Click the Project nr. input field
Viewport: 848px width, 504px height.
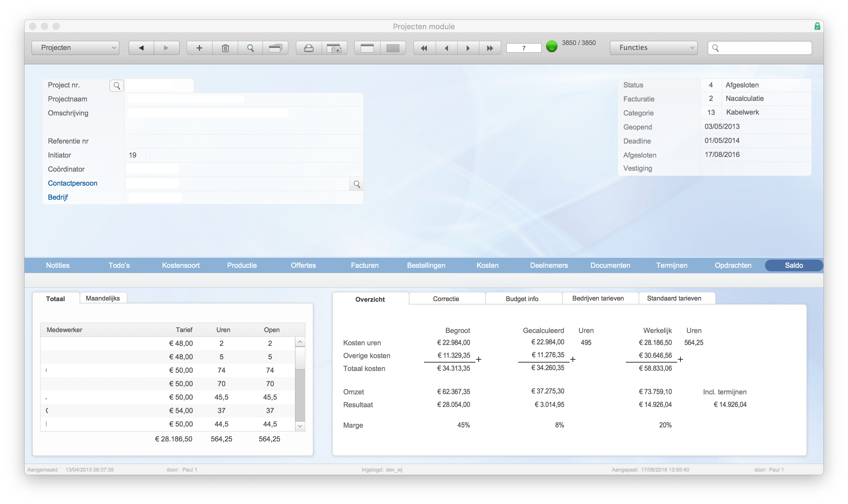pos(159,85)
